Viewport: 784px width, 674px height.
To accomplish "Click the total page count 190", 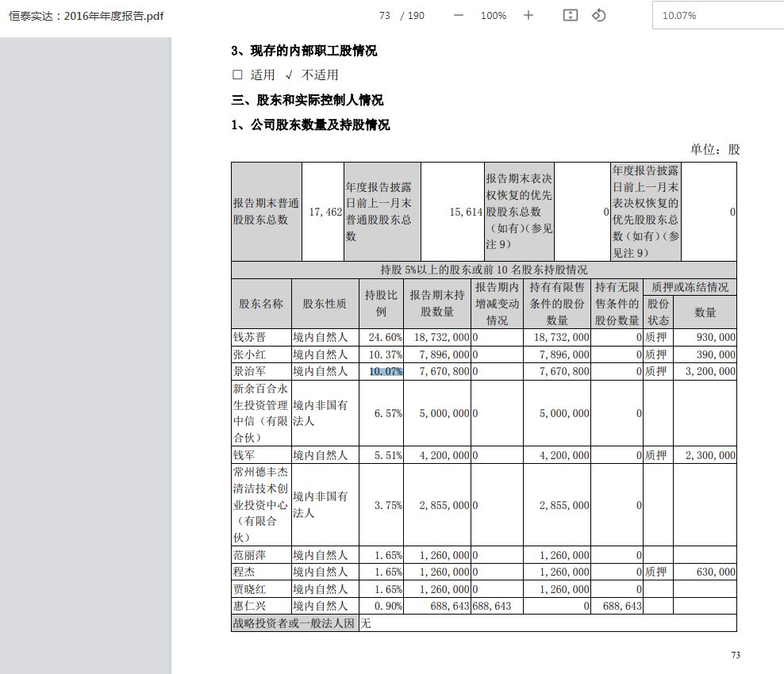I will 416,16.
